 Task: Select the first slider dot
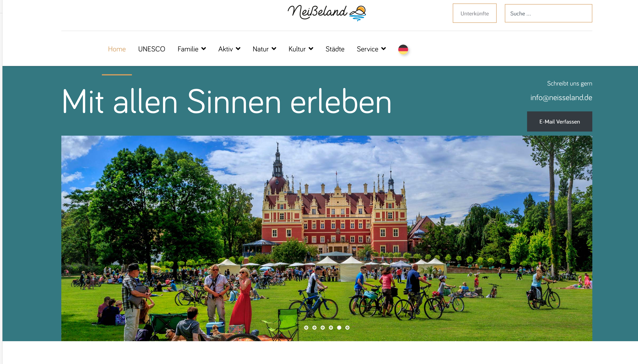(306, 327)
